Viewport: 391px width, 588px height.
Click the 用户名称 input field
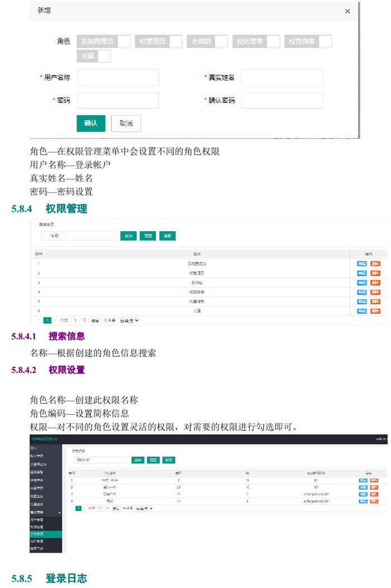[x=117, y=78]
